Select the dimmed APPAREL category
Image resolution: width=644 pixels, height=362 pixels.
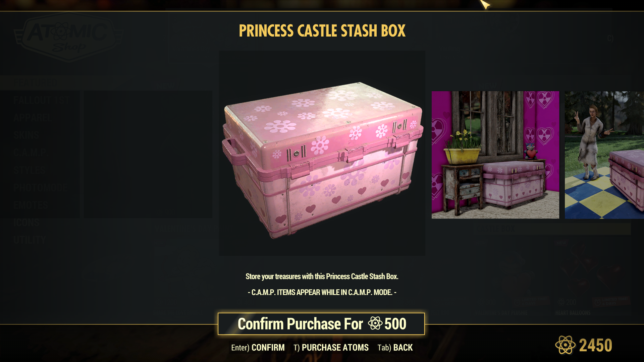(33, 118)
